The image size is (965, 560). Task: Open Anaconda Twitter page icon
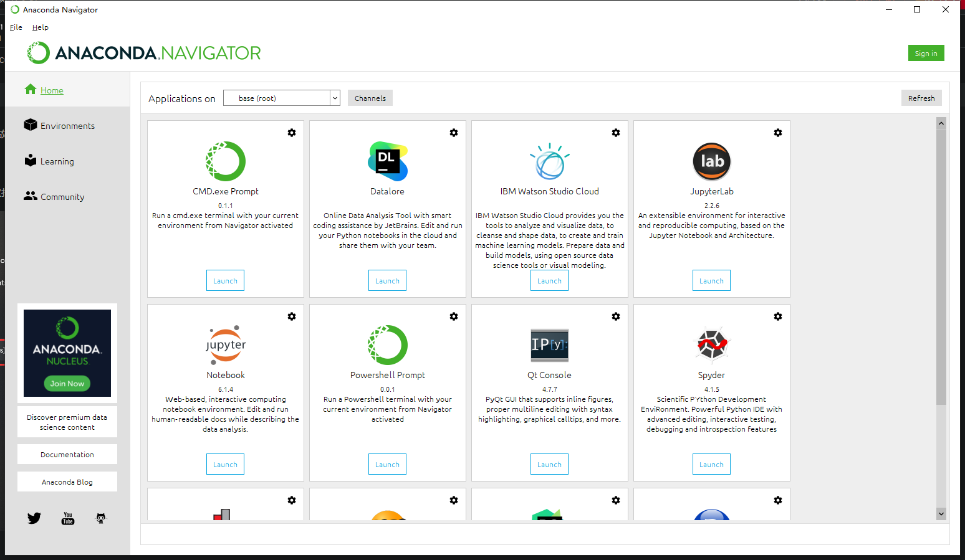click(x=34, y=518)
